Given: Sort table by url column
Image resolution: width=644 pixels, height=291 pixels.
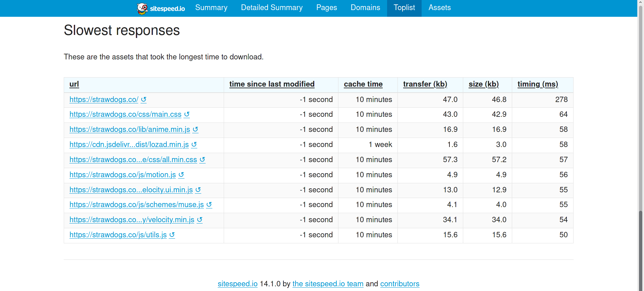Looking at the screenshot, I should click(74, 84).
